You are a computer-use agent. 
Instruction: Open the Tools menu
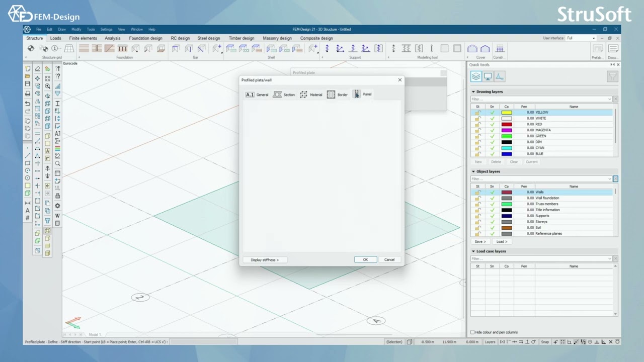point(91,29)
